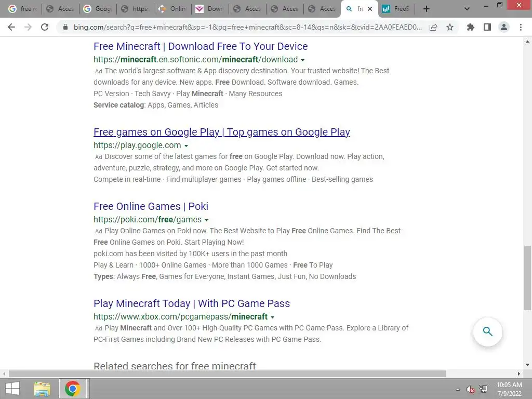Image resolution: width=532 pixels, height=399 pixels.
Task: Share this page via share icon
Action: tap(433, 27)
